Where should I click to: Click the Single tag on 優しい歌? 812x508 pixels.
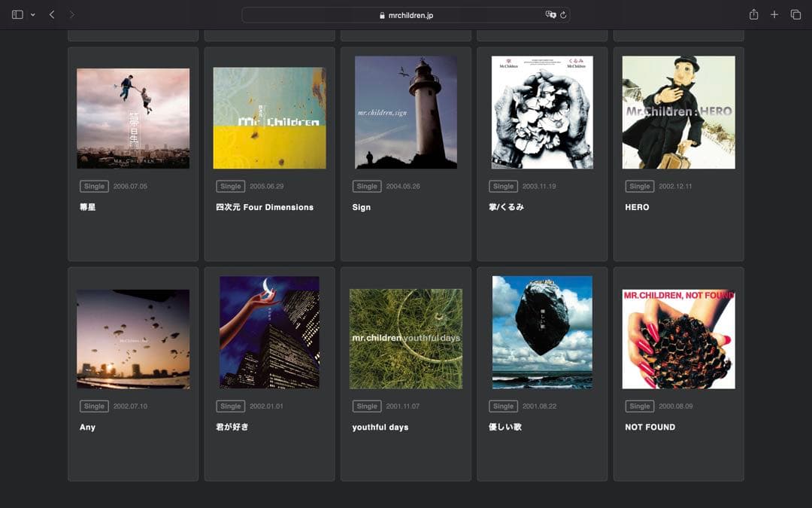point(503,406)
